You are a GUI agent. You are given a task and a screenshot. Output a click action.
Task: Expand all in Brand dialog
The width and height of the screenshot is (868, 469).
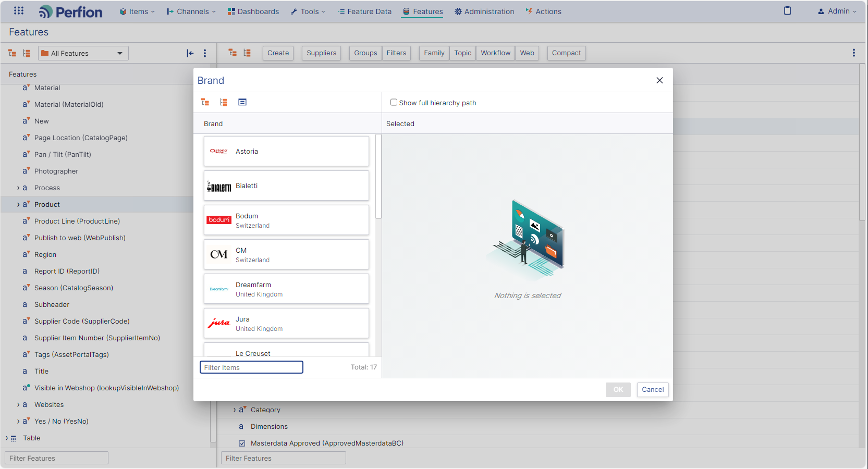pyautogui.click(x=205, y=102)
